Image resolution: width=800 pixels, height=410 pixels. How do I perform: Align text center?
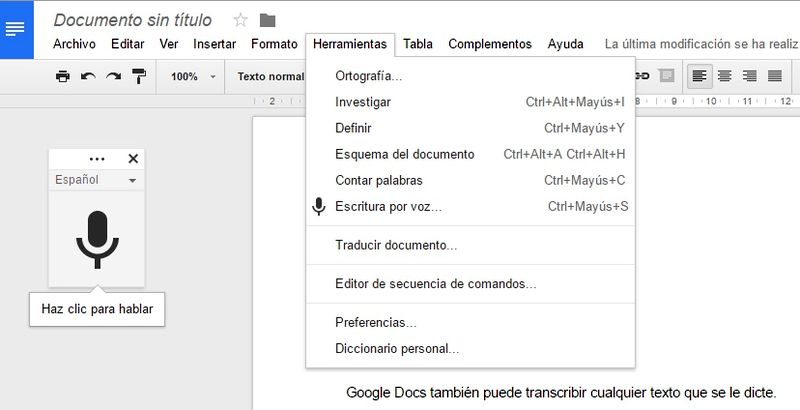tap(724, 76)
